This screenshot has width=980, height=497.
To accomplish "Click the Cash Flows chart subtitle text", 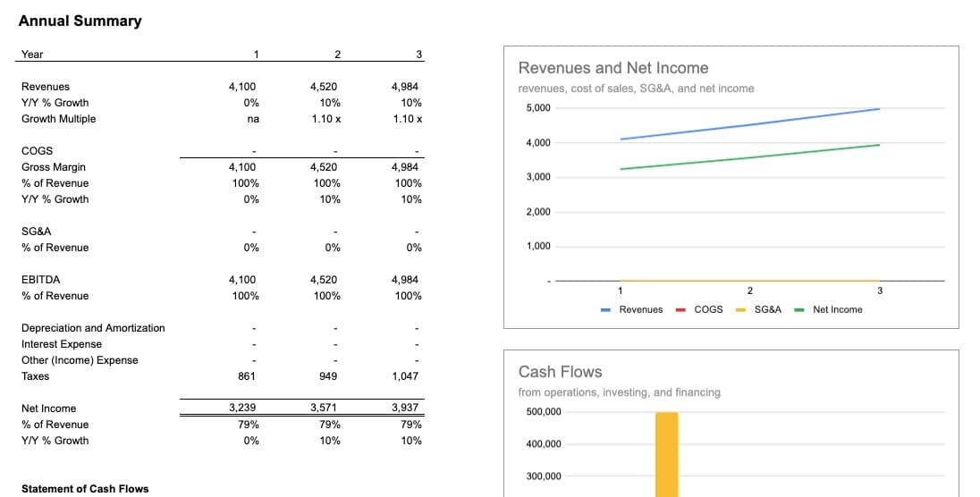I will pyautogui.click(x=619, y=392).
